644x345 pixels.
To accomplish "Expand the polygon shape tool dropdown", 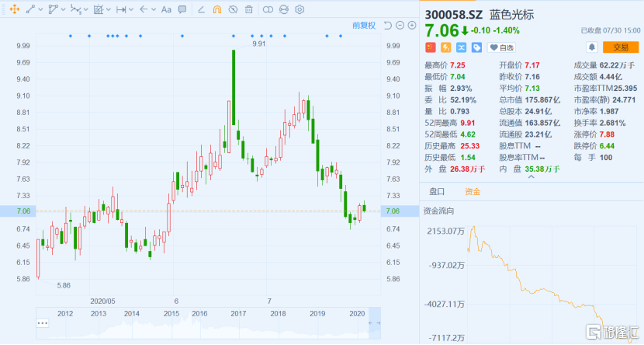I will 63,9.
